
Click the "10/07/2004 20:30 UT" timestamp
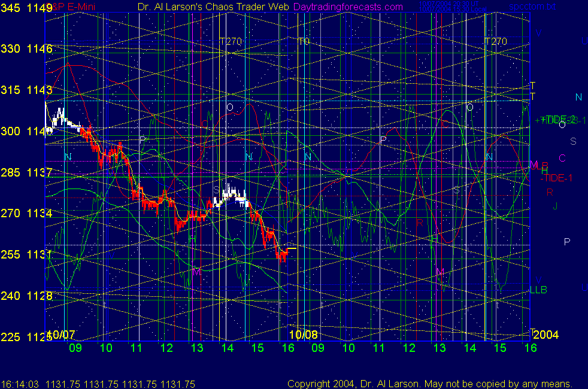[x=449, y=4]
